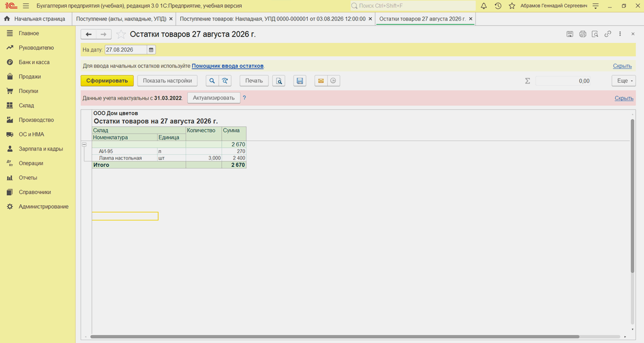Click the Актуализировать button
644x343 pixels.
214,98
